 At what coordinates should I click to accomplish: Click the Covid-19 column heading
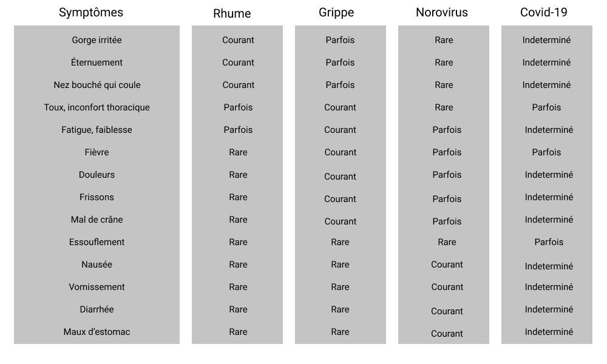[544, 12]
